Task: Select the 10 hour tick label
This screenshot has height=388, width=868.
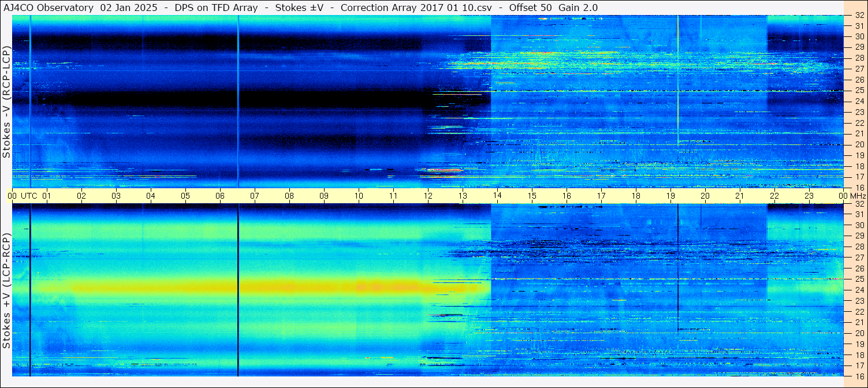Action: tap(359, 196)
